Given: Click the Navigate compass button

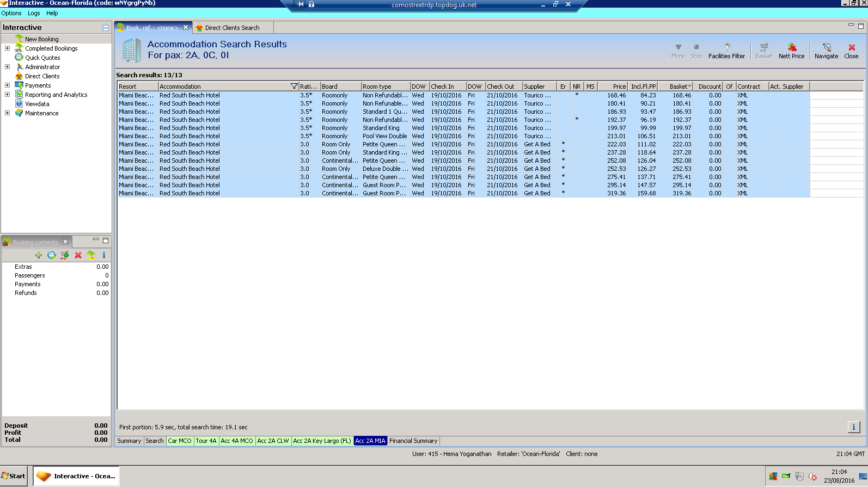Looking at the screenshot, I should (826, 51).
